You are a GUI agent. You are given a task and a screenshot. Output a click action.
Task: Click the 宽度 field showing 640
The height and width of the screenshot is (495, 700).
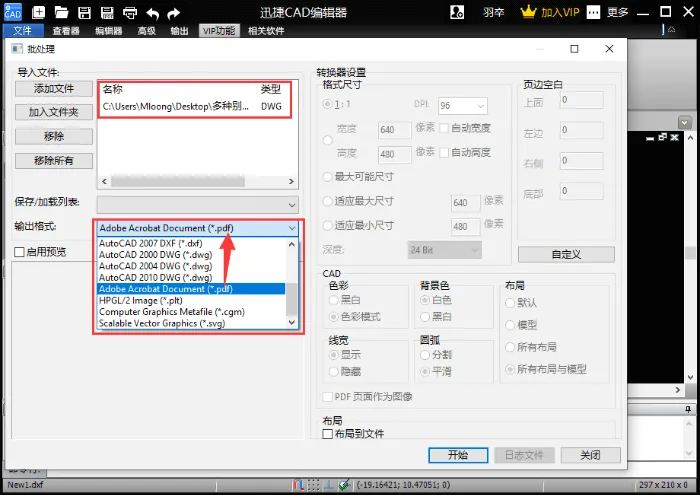pos(395,129)
